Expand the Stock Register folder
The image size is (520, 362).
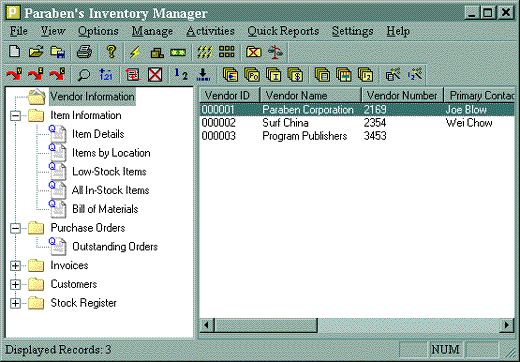(15, 303)
